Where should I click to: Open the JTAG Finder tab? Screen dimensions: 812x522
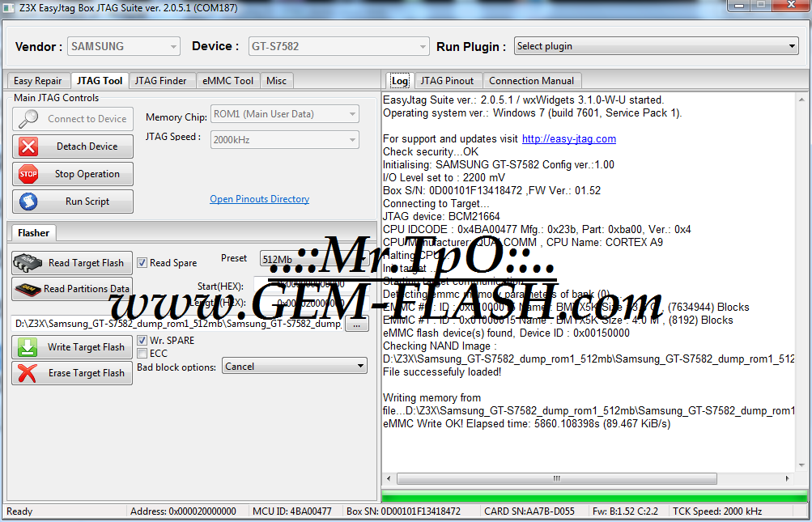coord(160,81)
